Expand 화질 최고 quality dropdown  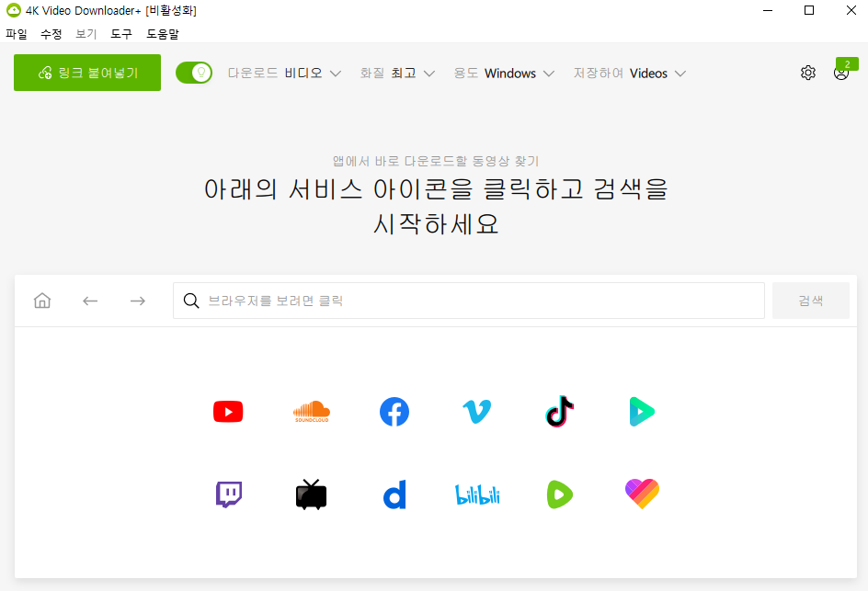click(397, 73)
